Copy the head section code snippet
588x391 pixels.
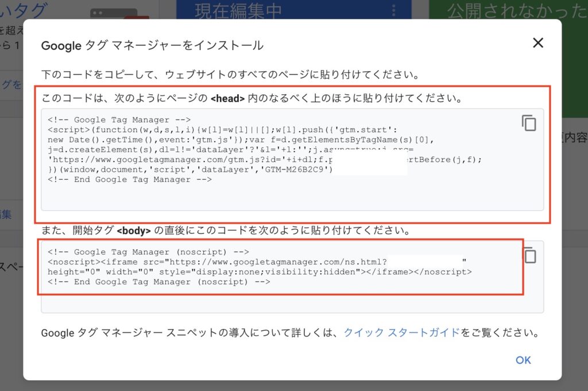pyautogui.click(x=529, y=123)
